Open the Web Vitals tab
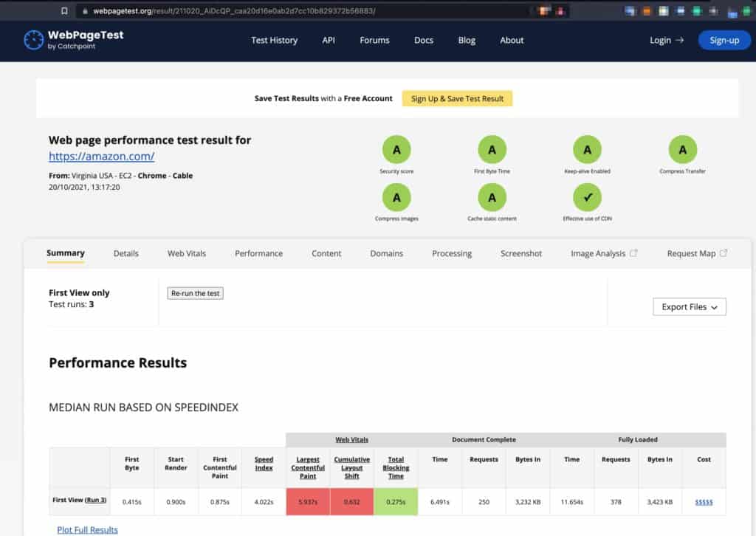This screenshot has width=756, height=536. tap(187, 253)
